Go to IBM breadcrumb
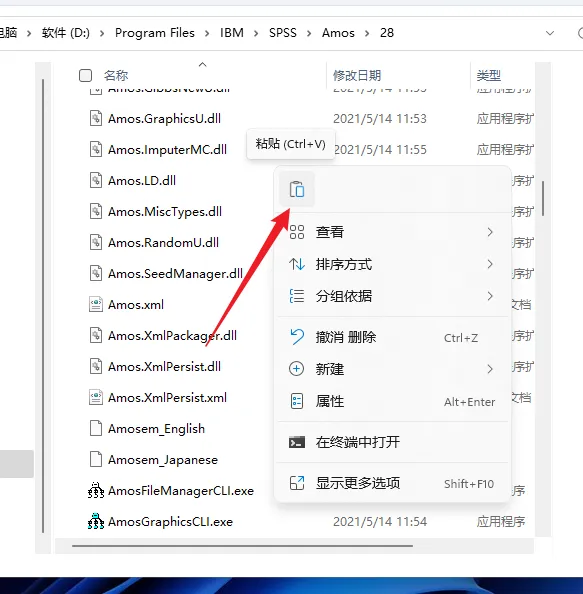Image resolution: width=583 pixels, height=594 pixels. coord(232,33)
